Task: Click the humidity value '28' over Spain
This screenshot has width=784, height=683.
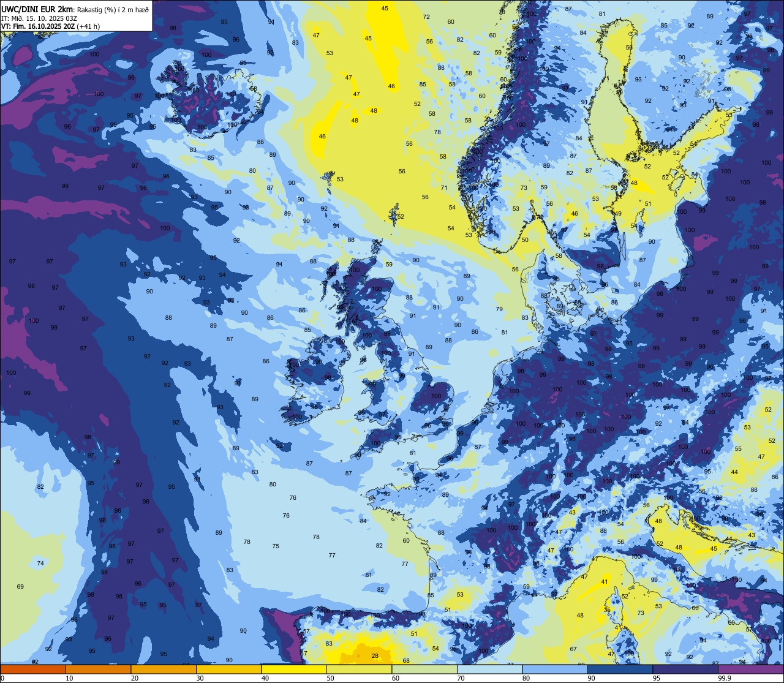Action: point(375,656)
